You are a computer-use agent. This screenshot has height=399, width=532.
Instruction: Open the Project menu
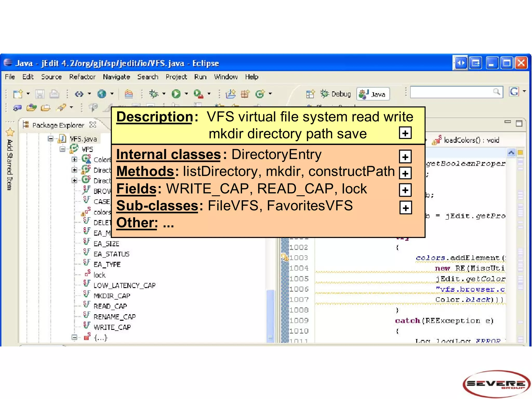click(176, 77)
